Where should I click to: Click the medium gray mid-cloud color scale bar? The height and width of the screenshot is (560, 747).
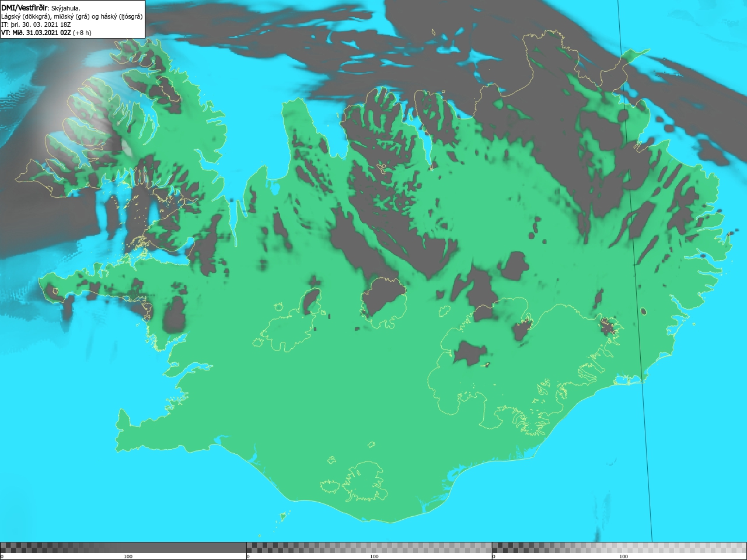point(369,547)
